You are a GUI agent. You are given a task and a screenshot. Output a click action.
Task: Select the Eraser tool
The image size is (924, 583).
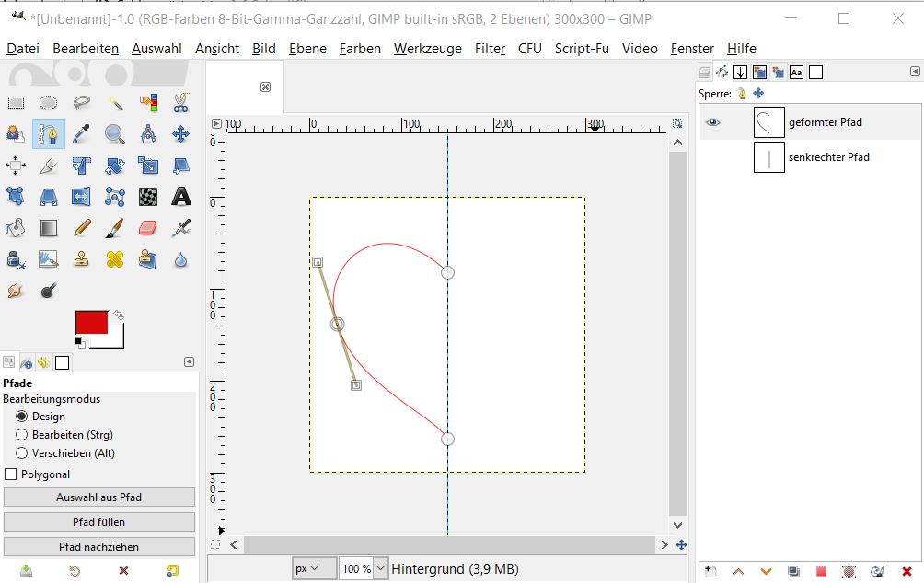[148, 227]
